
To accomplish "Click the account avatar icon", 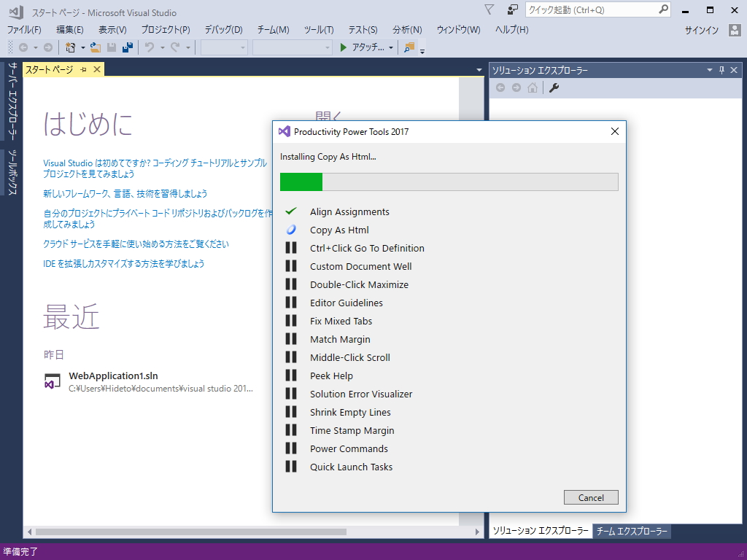I will click(735, 31).
